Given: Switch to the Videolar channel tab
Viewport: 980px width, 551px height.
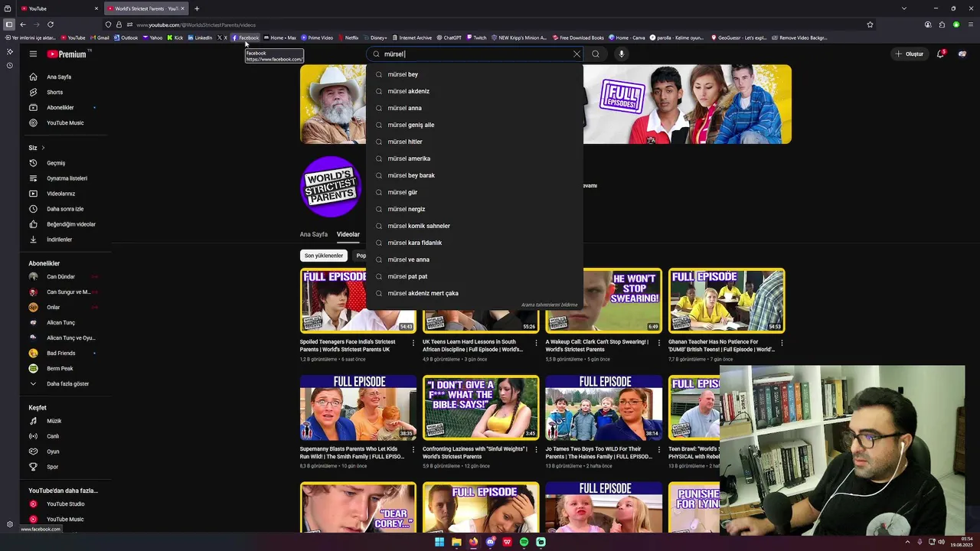Looking at the screenshot, I should [x=348, y=234].
